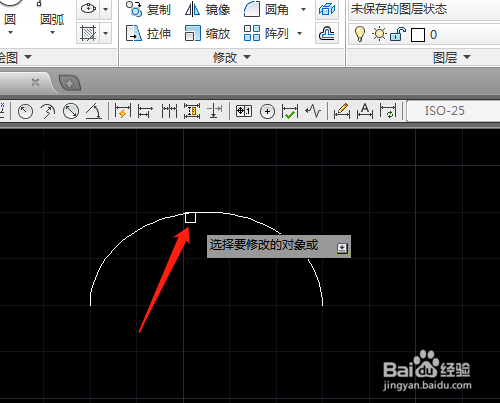Screen dimensions: 500x403
Task: Expand the 圆角 (Fillet) dropdown arrow
Action: point(303,9)
